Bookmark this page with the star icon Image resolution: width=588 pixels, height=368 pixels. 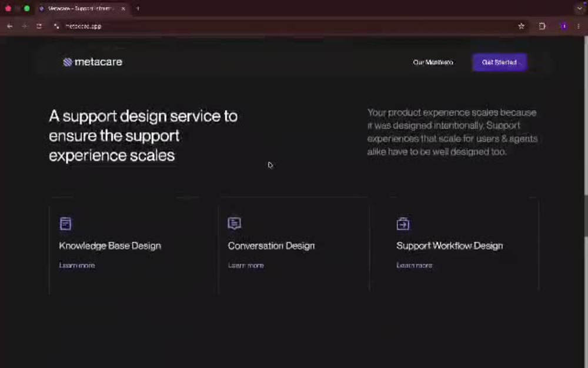521,26
